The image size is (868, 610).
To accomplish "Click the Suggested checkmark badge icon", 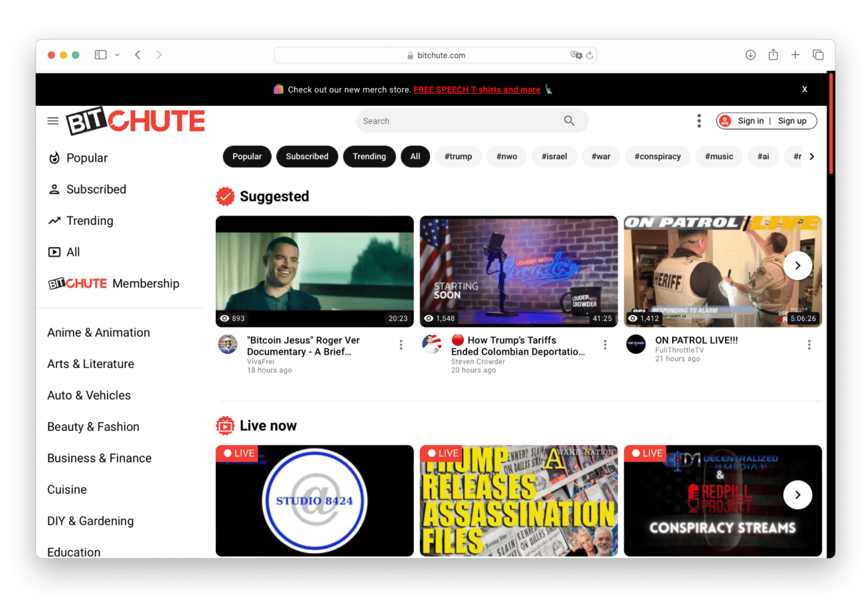I will click(x=225, y=196).
